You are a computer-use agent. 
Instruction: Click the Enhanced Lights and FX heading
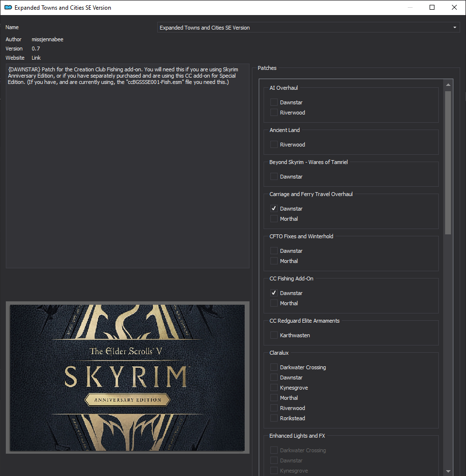click(x=297, y=436)
